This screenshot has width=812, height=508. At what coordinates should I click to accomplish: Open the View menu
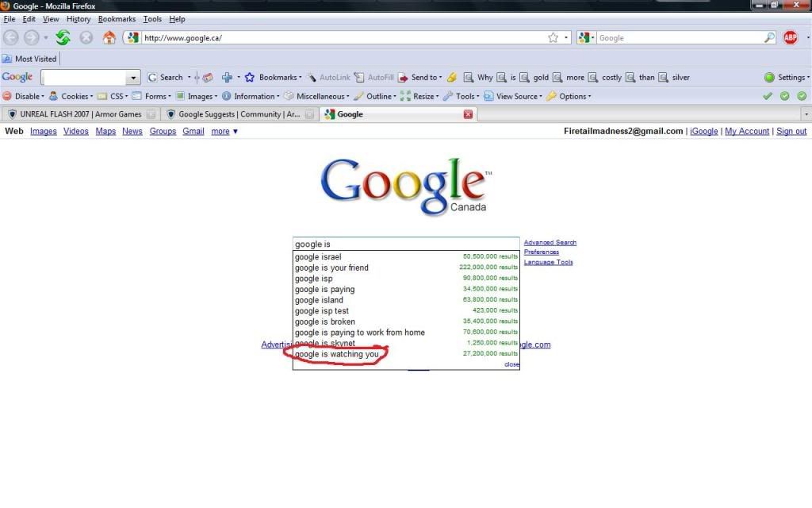click(x=51, y=19)
